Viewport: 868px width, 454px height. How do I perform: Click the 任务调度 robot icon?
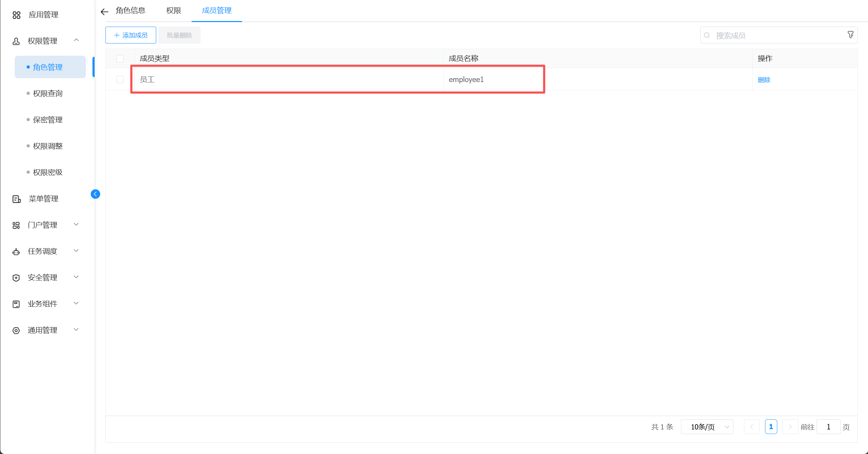click(16, 252)
